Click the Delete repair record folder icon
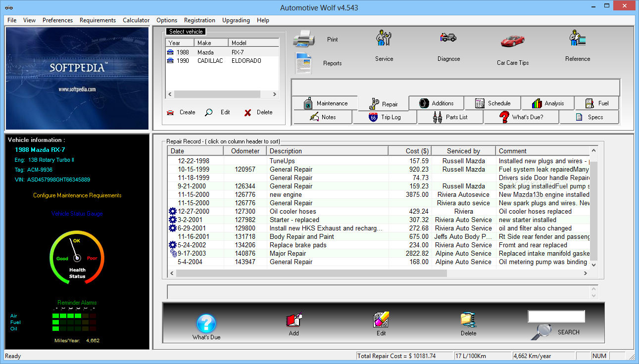 [x=468, y=320]
